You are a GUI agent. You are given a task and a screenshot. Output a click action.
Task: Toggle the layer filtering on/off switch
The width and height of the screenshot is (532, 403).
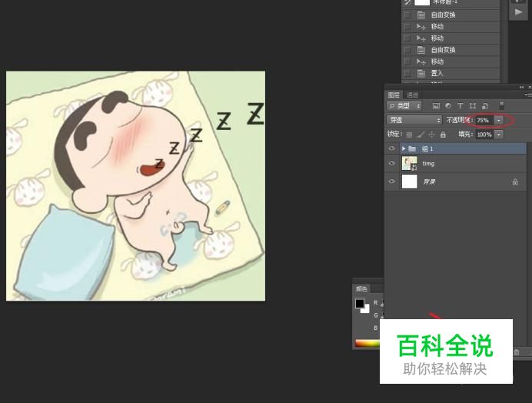(x=501, y=105)
